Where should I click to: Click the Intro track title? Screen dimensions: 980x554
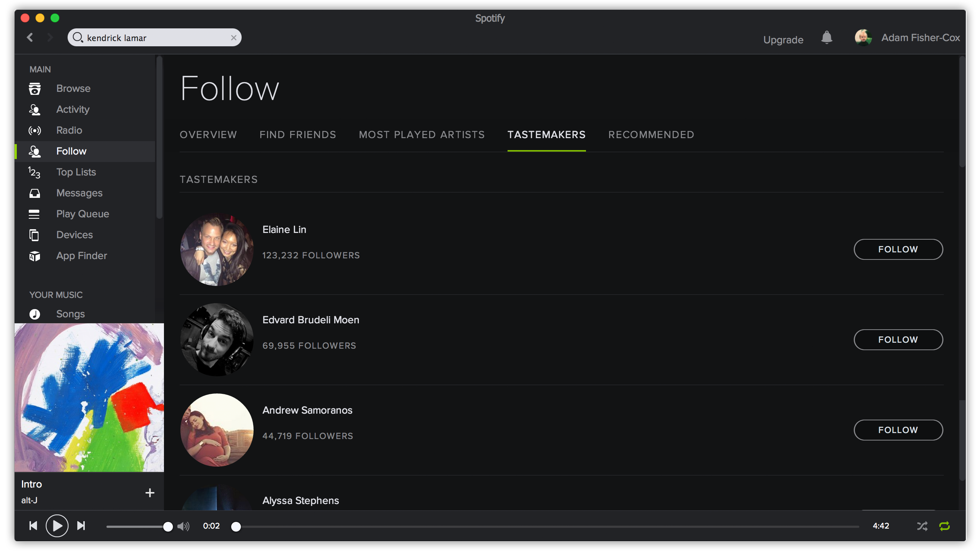point(32,484)
